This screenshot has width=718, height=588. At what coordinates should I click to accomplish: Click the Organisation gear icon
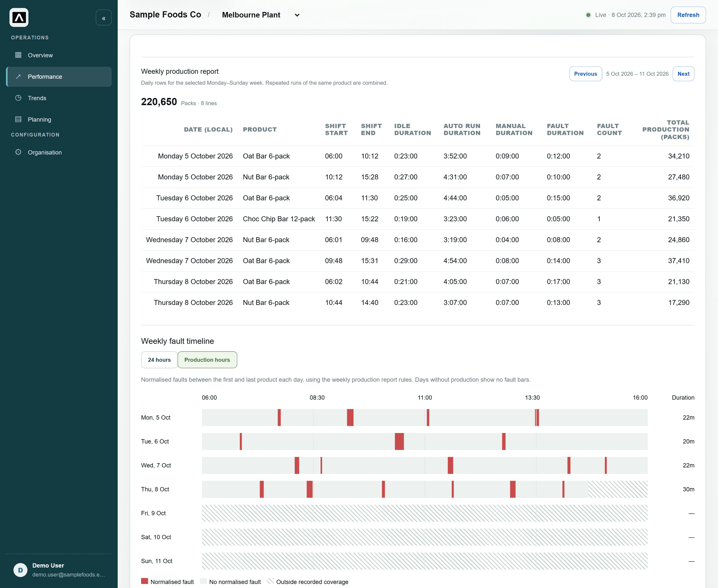coord(18,152)
